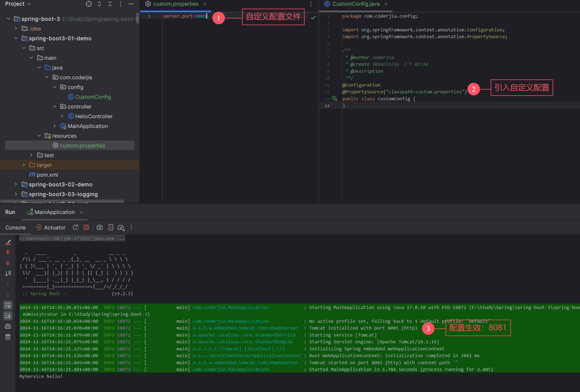The width and height of the screenshot is (580, 392).
Task: Click the green inspection checkmark widget
Action: tap(313, 18)
